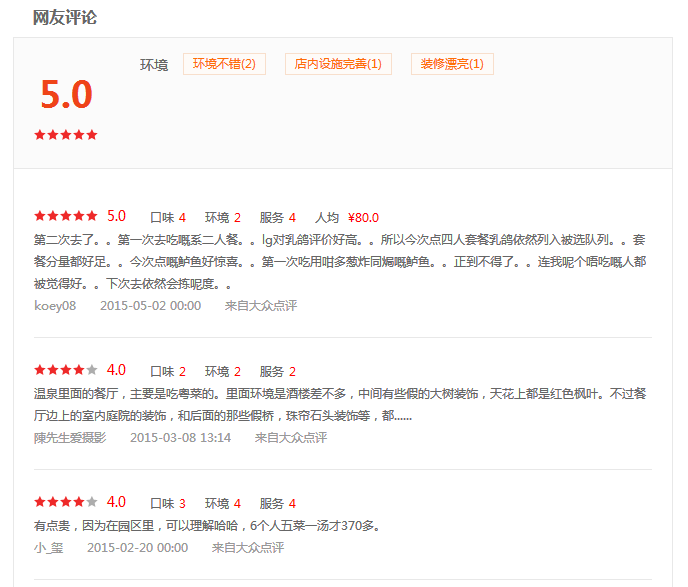Click the review text starting 有点贵
Image resolution: width=688 pixels, height=587 pixels.
click(x=207, y=526)
